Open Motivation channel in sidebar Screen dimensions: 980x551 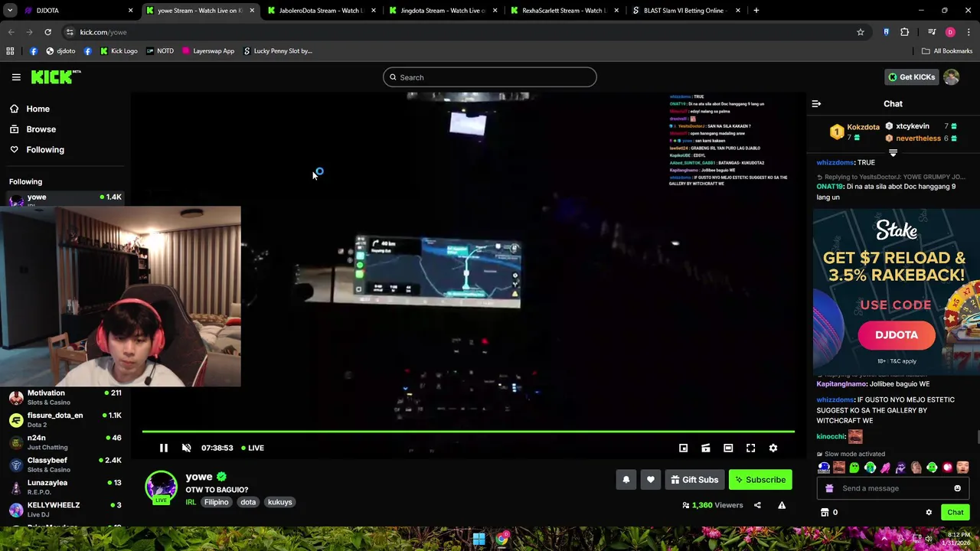(x=65, y=397)
